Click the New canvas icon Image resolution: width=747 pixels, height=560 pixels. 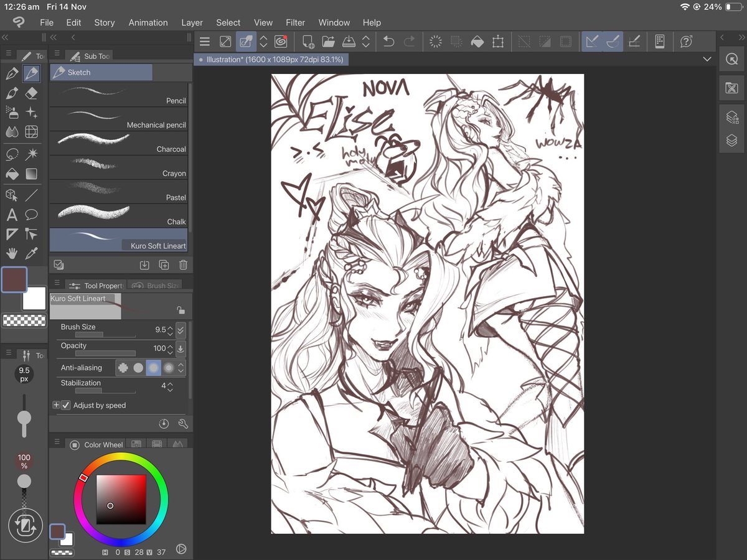308,42
